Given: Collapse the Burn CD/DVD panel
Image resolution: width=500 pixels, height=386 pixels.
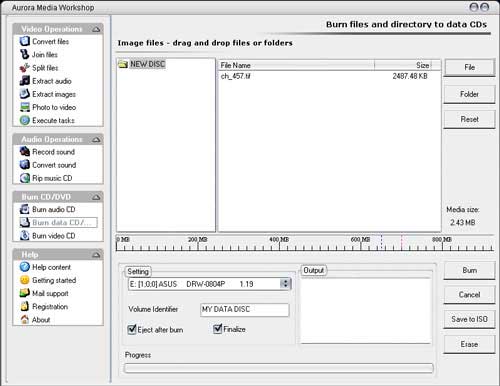Looking at the screenshot, I should click(x=96, y=197).
